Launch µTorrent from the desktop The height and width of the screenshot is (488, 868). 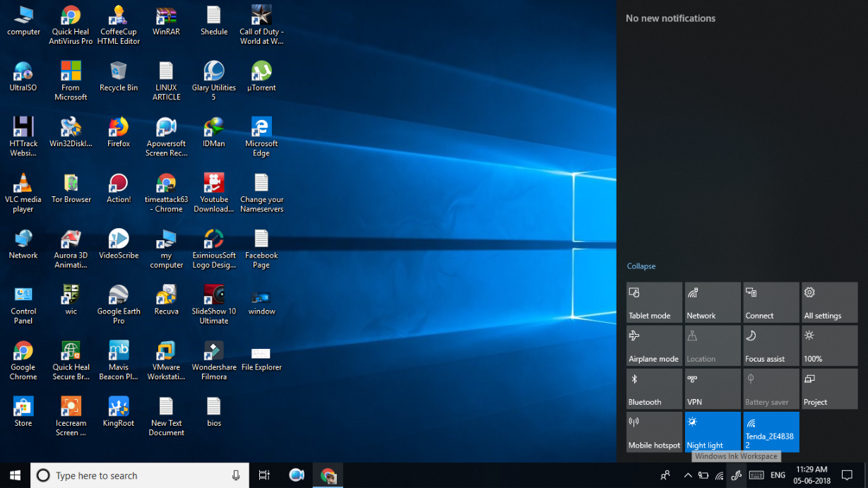(261, 71)
